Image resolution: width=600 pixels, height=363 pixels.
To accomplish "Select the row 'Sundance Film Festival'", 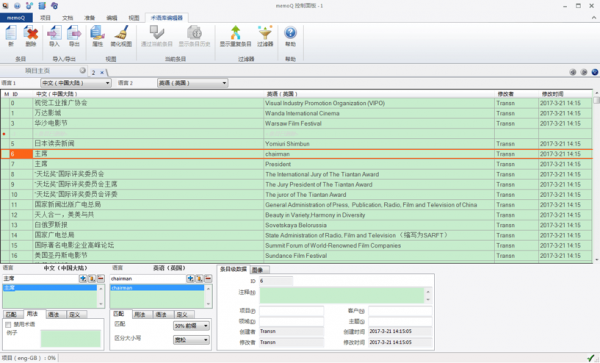I will [x=297, y=256].
